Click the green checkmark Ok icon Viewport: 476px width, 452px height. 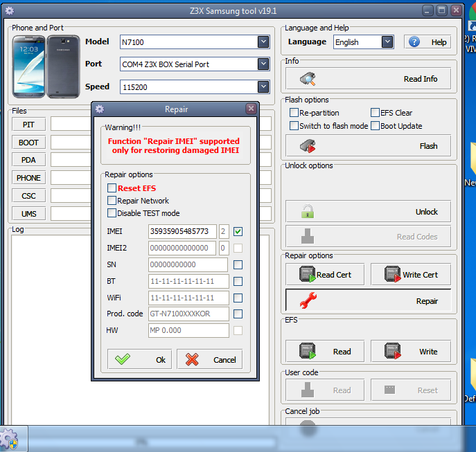point(123,359)
